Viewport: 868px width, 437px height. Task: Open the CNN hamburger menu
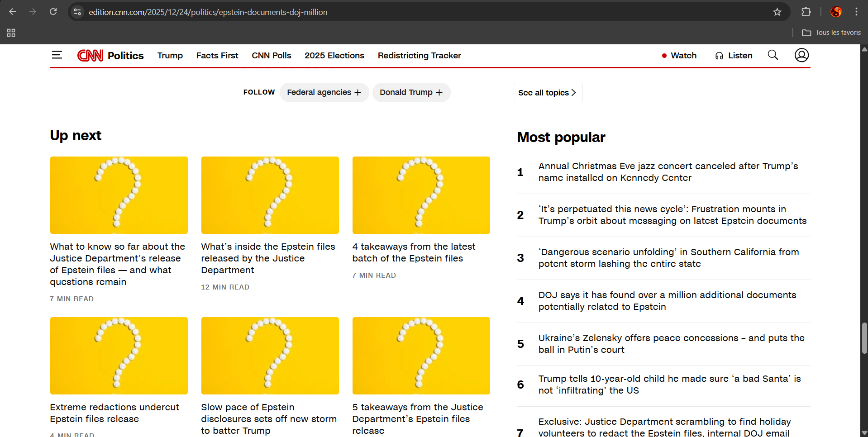[57, 55]
